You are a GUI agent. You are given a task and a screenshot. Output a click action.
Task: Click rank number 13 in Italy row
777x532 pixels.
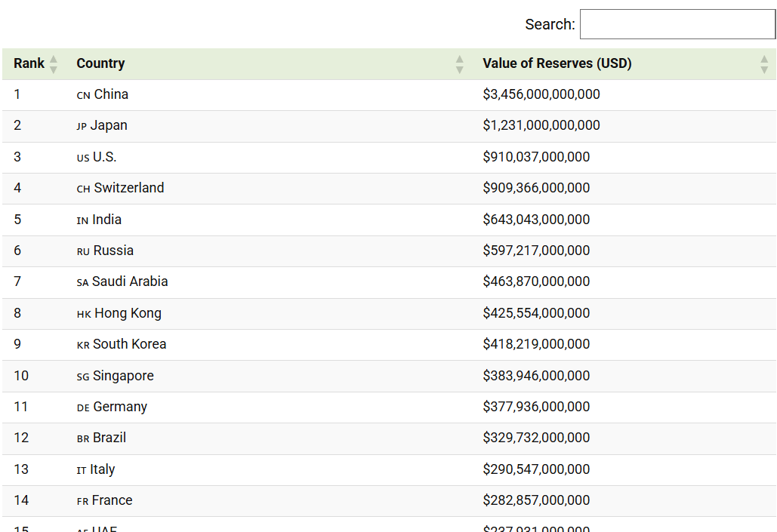pyautogui.click(x=21, y=469)
